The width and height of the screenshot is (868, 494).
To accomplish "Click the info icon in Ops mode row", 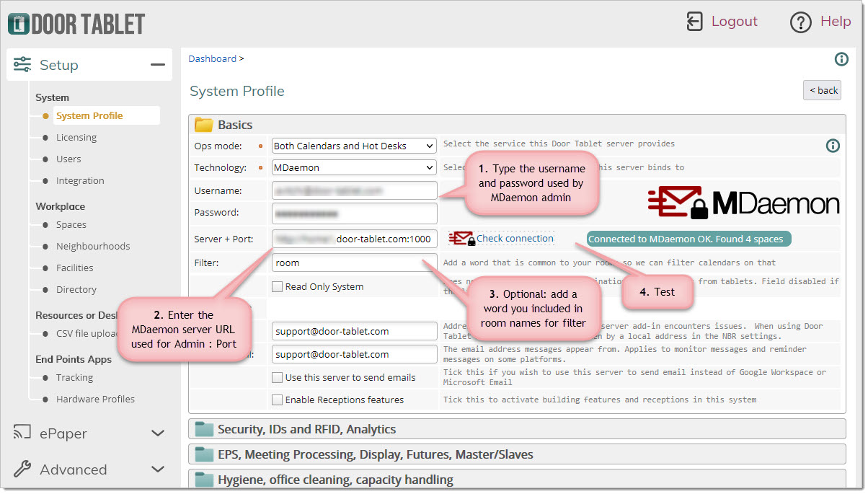I will (833, 146).
